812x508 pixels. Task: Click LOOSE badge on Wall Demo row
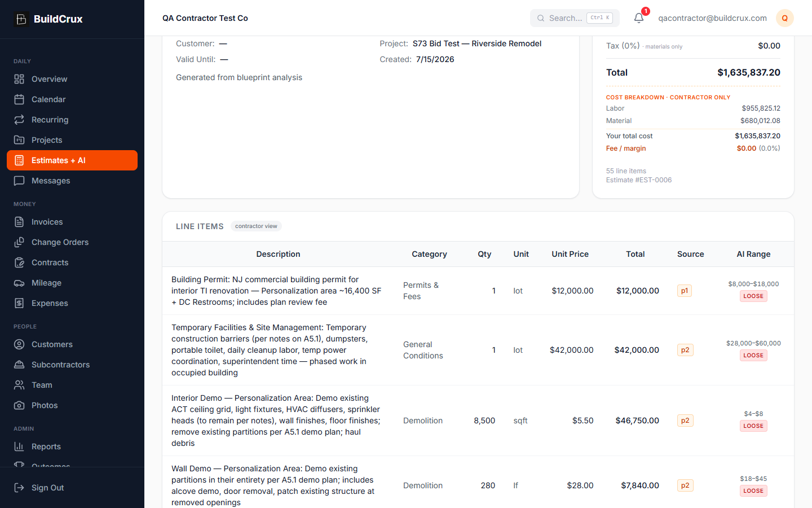753,491
